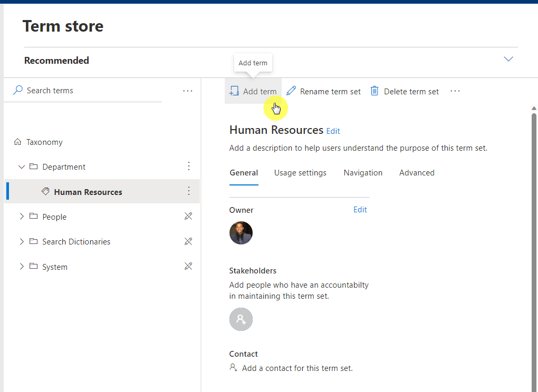Click the add contact person icon
The height and width of the screenshot is (392, 538).
pos(233,367)
